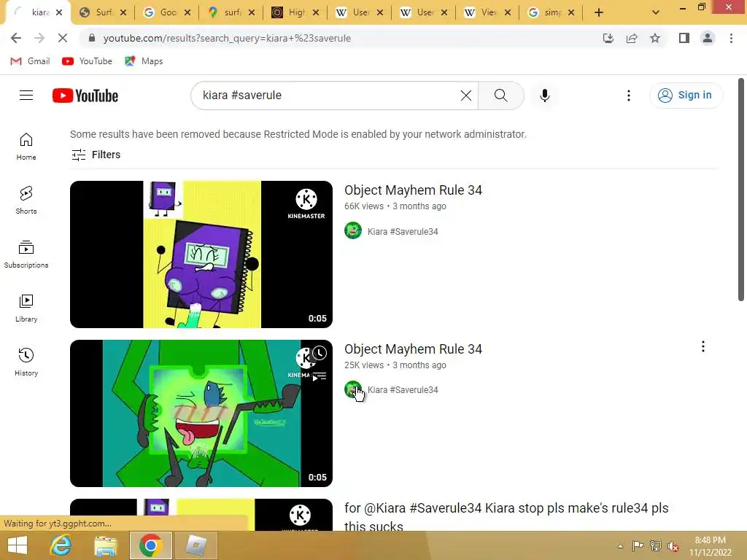Expand the search Filters panel
This screenshot has width=747, height=560.
pyautogui.click(x=96, y=155)
